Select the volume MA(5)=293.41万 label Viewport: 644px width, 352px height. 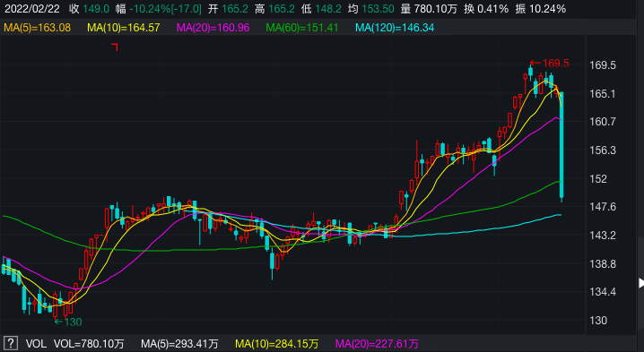(179, 343)
